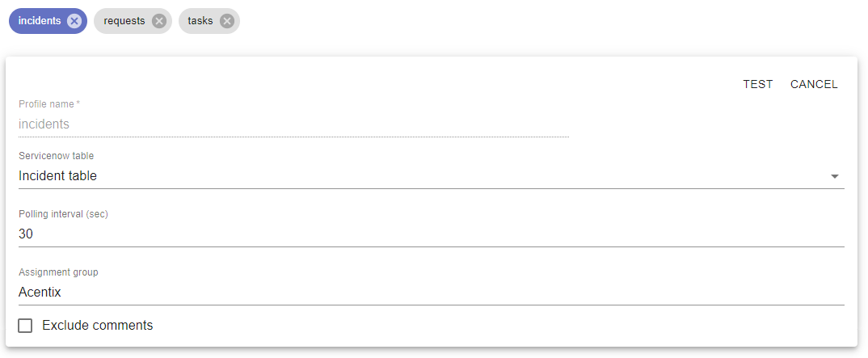Open the Servicenow table dropdown arrow
Image resolution: width=868 pixels, height=358 pixels.
[x=835, y=176]
